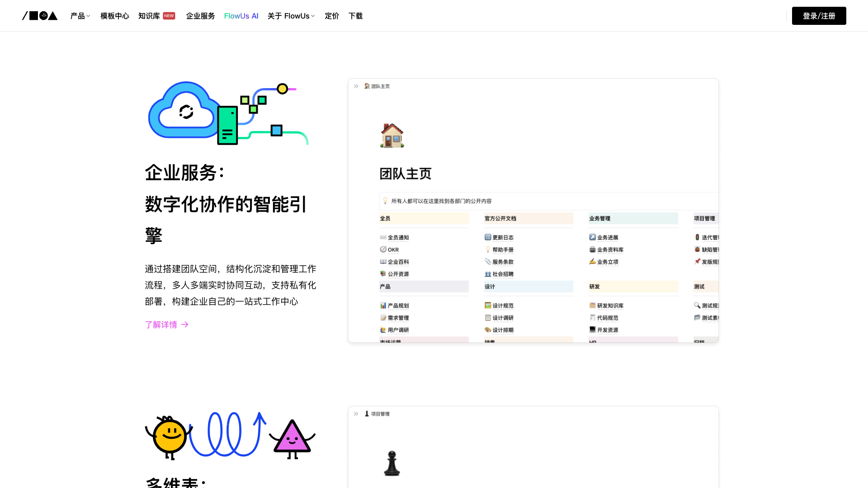Open 业务进展 entry
Image resolution: width=868 pixels, height=488 pixels.
coord(604,237)
